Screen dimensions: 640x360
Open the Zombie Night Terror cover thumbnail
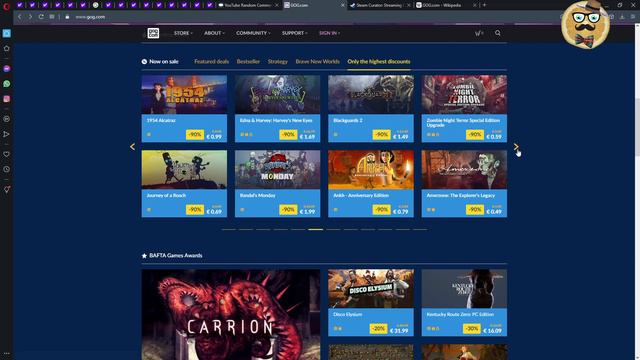(x=464, y=94)
